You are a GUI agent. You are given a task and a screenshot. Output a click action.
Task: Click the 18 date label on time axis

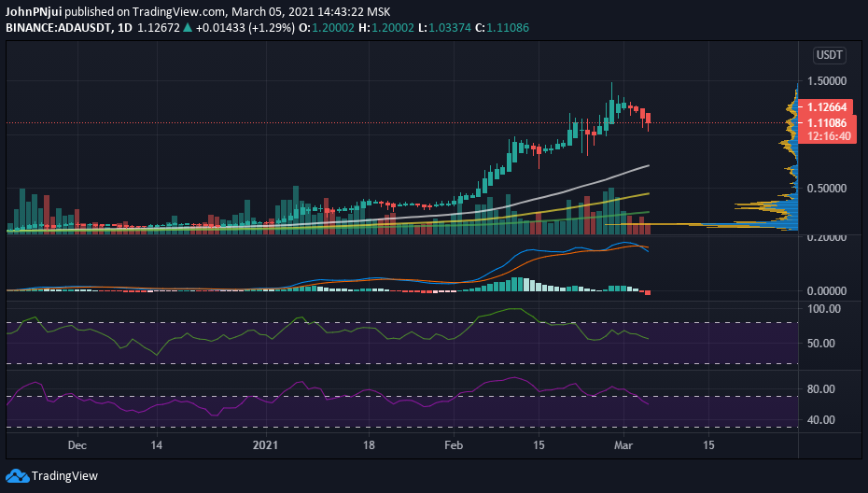click(369, 445)
